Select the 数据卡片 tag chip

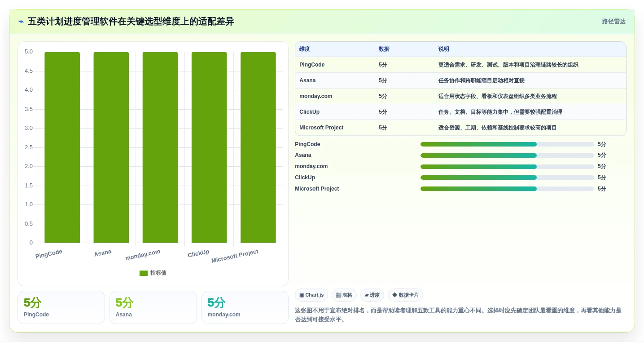(405, 295)
